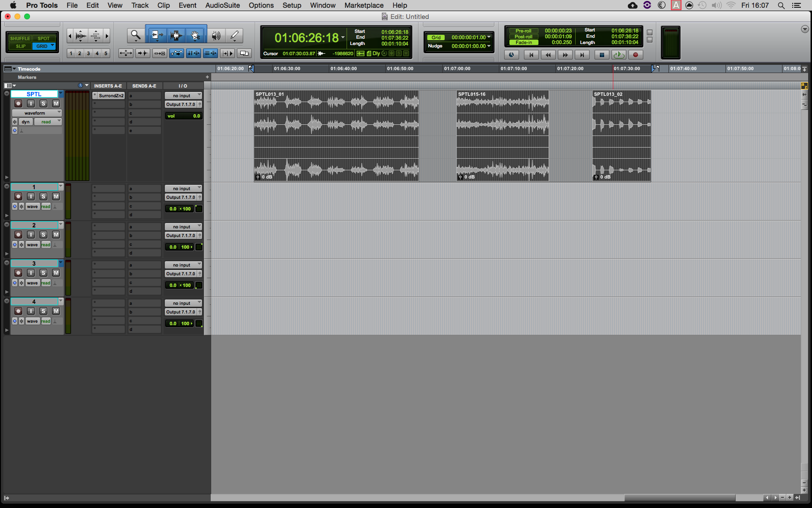Select the Grabber hand tool

[196, 35]
